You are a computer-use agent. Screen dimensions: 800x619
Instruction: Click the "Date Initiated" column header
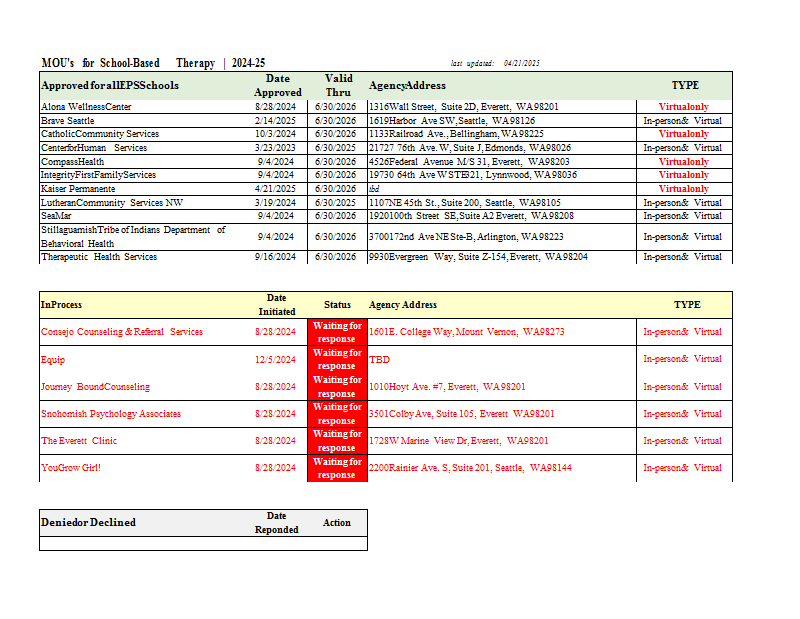coord(277,305)
